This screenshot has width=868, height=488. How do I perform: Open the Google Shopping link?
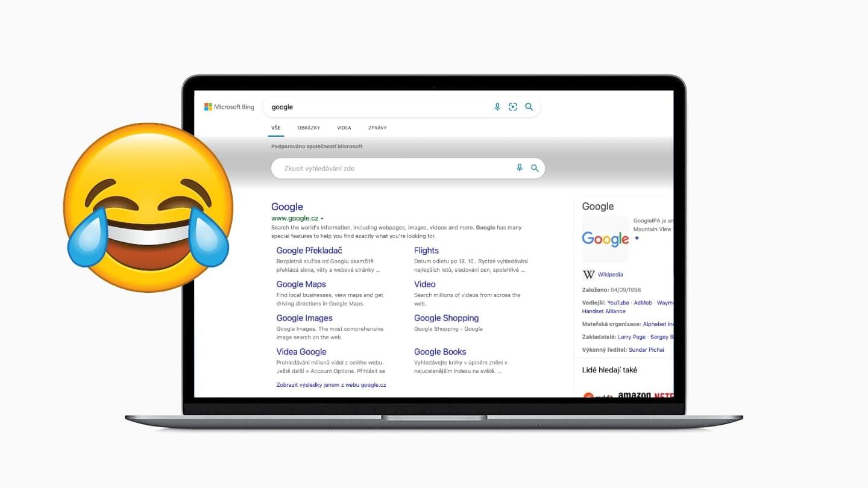point(446,318)
